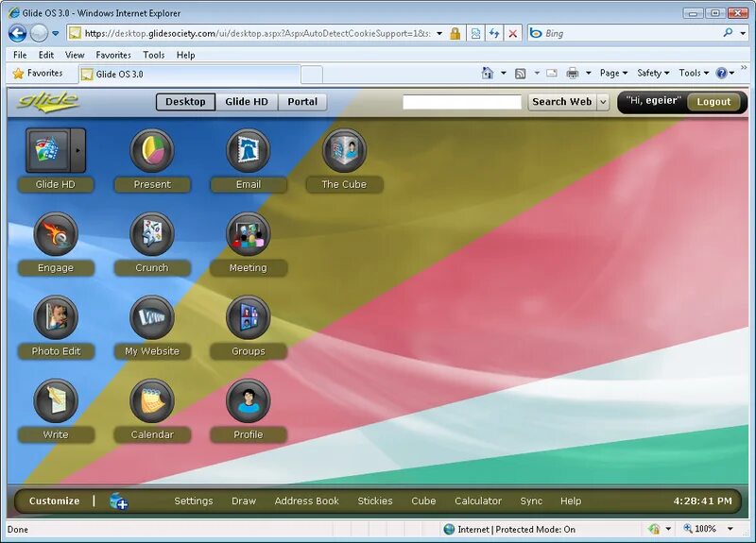Open the Favorites star button
The height and width of the screenshot is (543, 756).
[38, 74]
